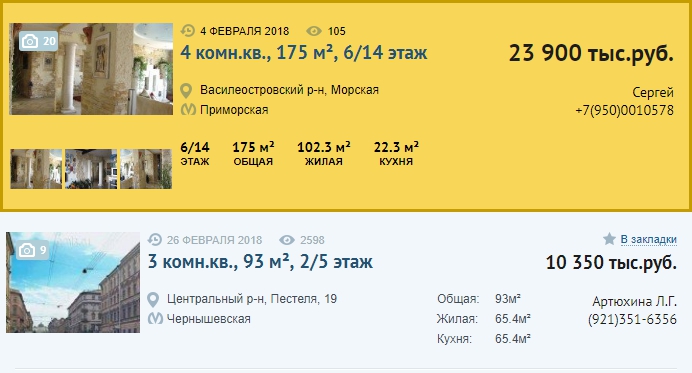Image resolution: width=692 pixels, height=373 pixels.
Task: Add listing via В закладки link
Action: tap(648, 239)
